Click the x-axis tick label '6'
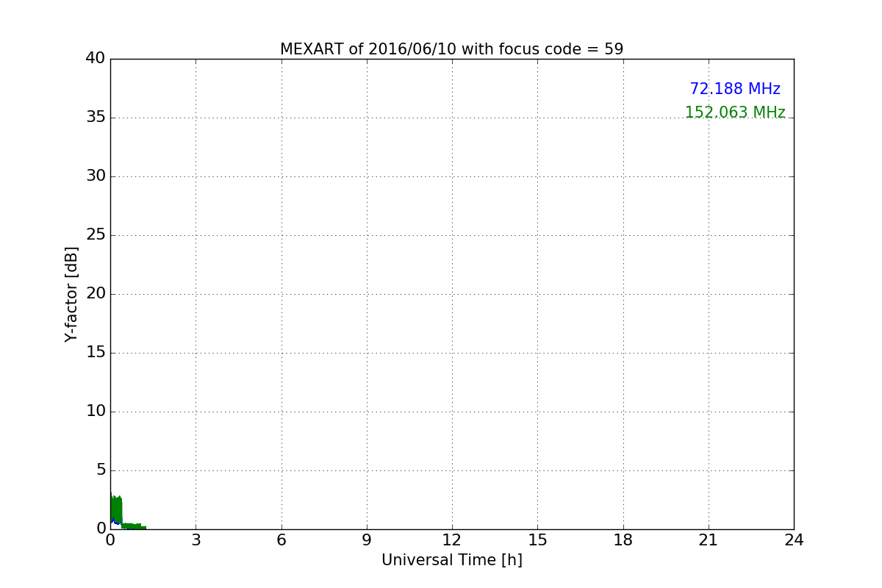The image size is (882, 588). [x=281, y=540]
